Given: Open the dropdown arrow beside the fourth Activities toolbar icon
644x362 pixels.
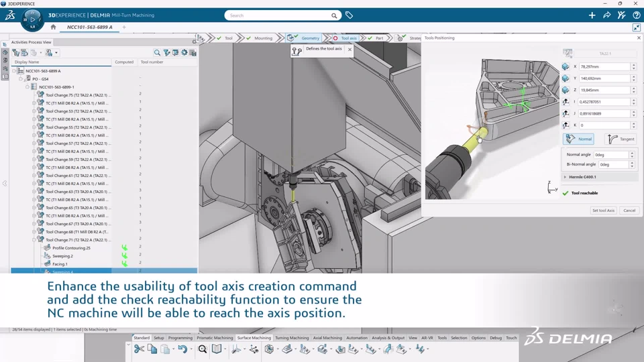Looking at the screenshot, I should (x=56, y=52).
